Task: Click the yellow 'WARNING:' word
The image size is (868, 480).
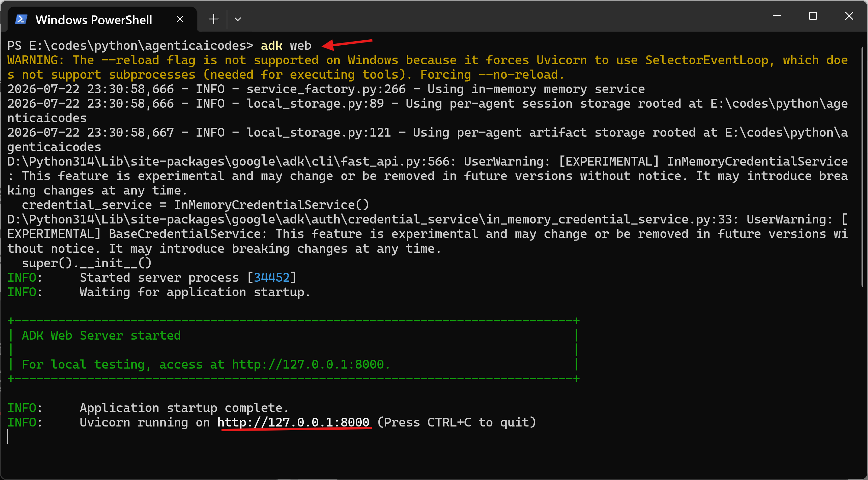Action: pos(36,60)
